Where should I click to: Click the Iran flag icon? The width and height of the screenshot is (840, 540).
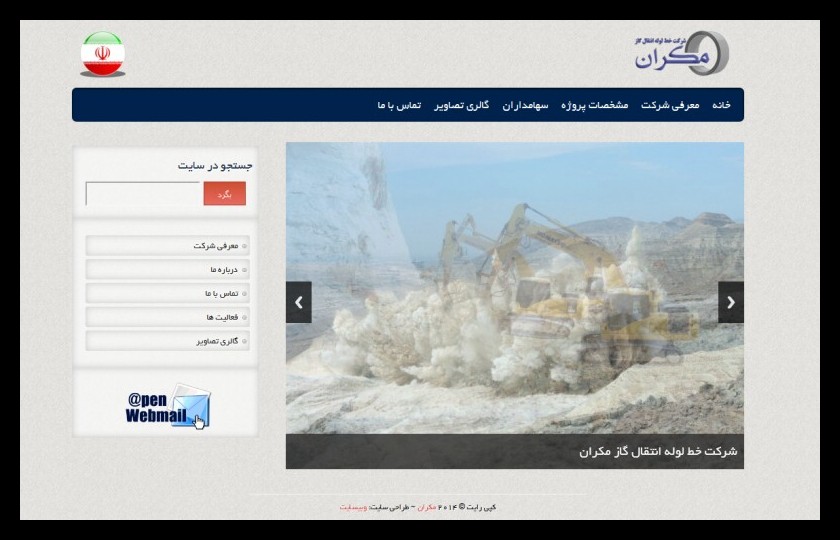(102, 54)
